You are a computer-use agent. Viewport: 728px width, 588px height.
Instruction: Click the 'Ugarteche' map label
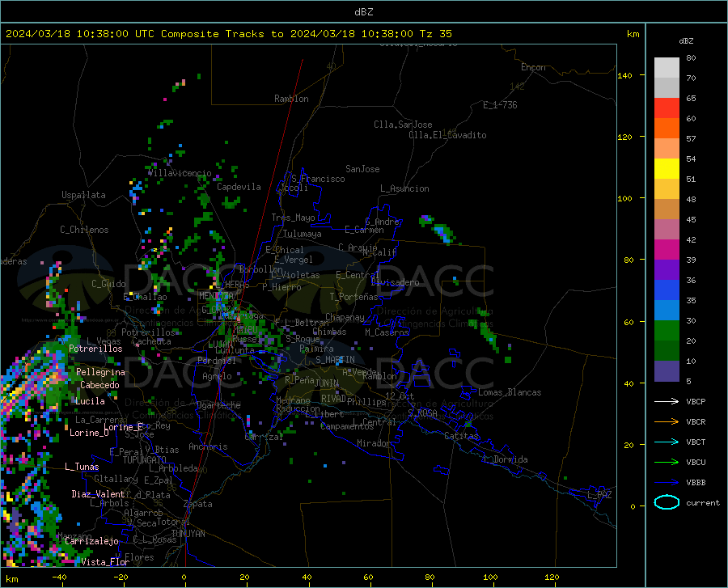(218, 405)
